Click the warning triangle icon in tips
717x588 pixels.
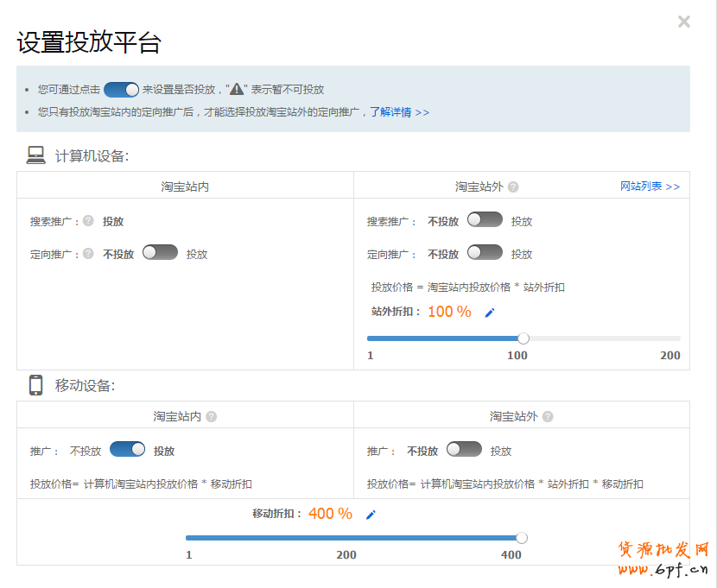coord(237,90)
